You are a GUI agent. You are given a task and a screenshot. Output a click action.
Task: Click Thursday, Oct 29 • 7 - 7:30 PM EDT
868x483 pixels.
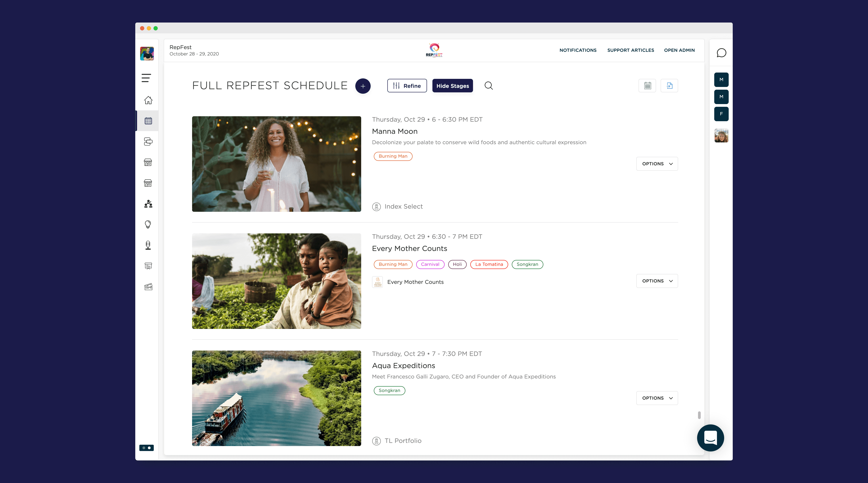427,354
